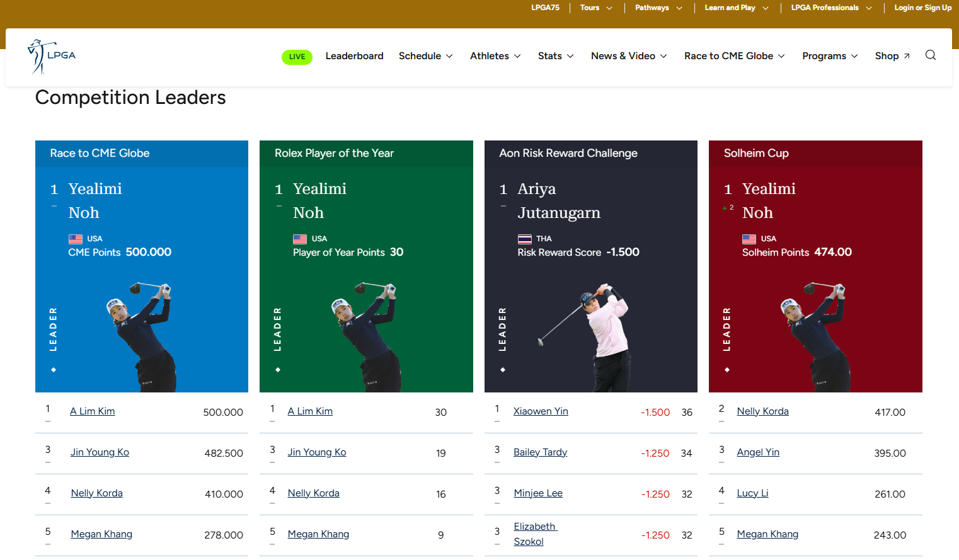
Task: Click the USA flag in Solheim Cup card
Action: pyautogui.click(x=749, y=239)
